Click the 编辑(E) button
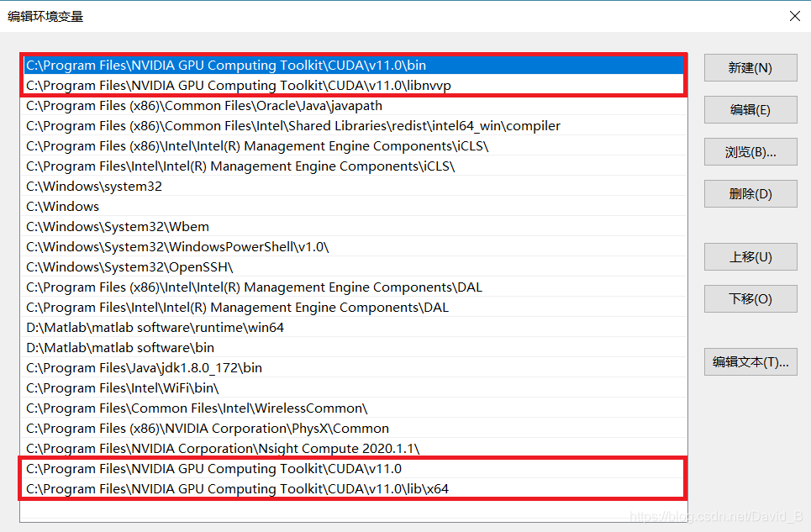The height and width of the screenshot is (532, 811). point(750,109)
